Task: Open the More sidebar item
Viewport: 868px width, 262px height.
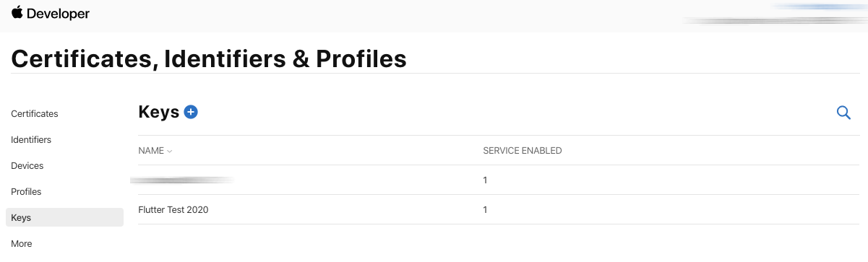Action: 22,244
